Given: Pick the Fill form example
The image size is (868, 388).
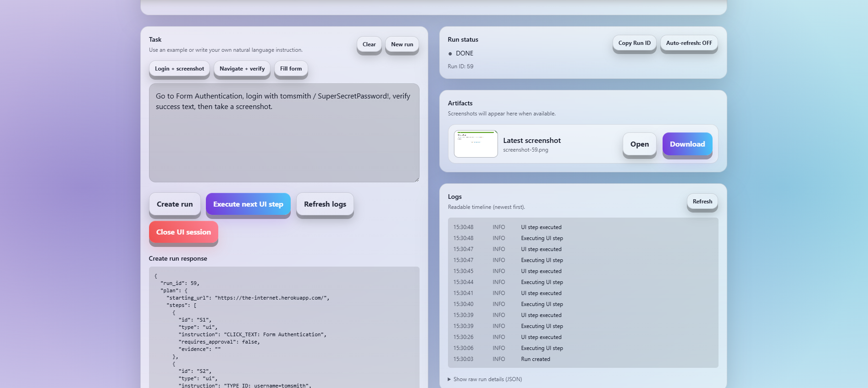Looking at the screenshot, I should coord(291,69).
